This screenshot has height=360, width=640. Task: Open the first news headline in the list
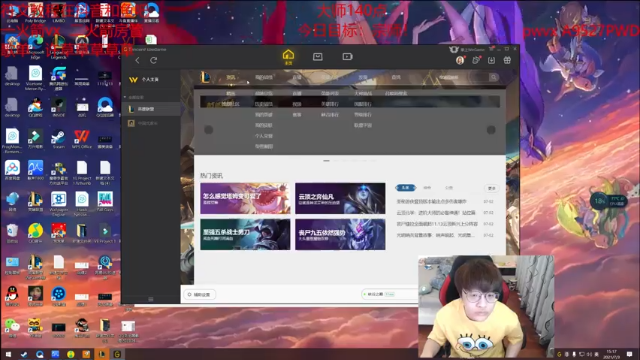(x=431, y=202)
